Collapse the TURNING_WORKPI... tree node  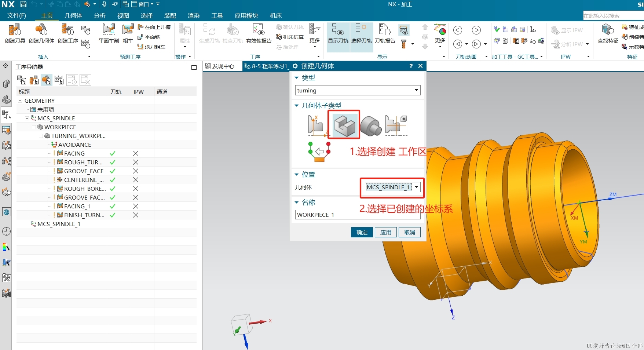pyautogui.click(x=41, y=136)
